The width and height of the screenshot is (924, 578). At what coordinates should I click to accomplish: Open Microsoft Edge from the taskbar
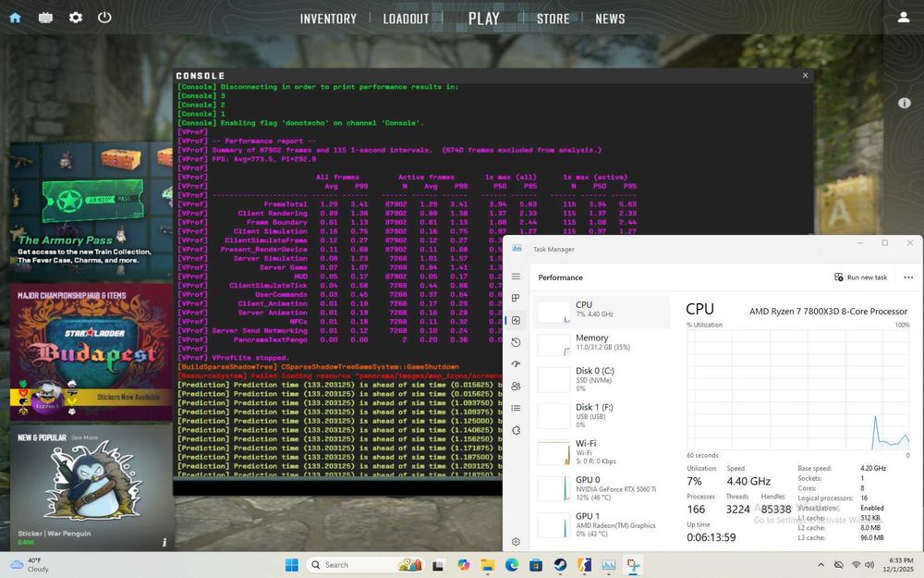tap(512, 565)
